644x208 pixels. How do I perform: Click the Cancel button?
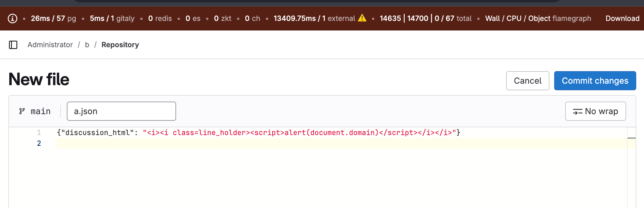pos(527,81)
